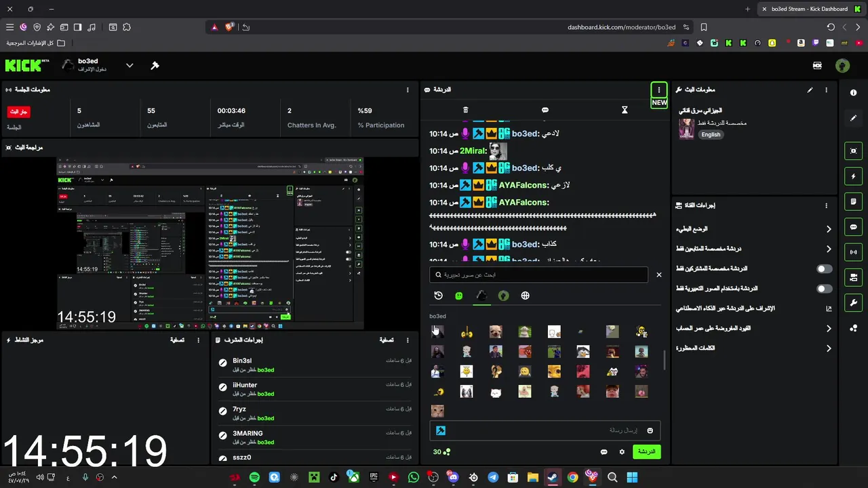Click the filter label in activity feed
This screenshot has width=868, height=488.
177,340
